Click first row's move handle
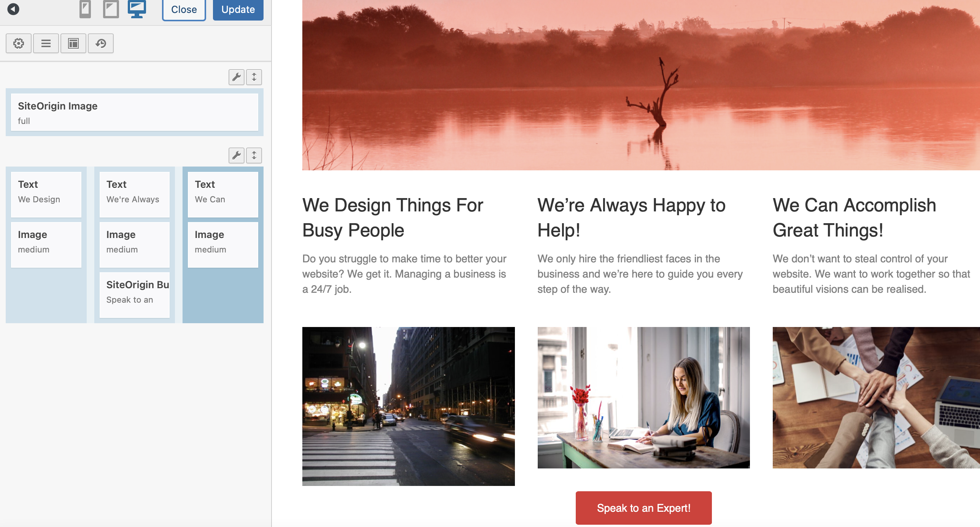Screen dimensions: 980x527 [254, 77]
